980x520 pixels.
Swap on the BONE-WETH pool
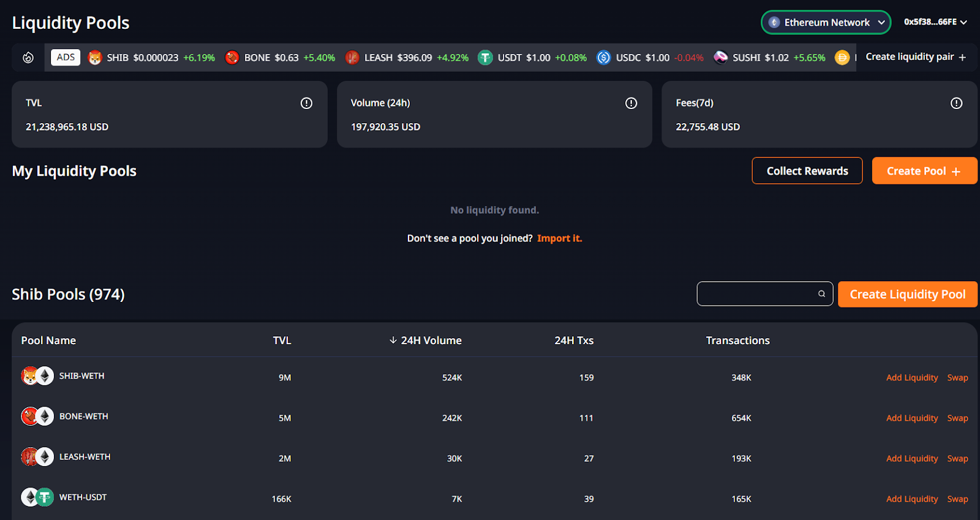[957, 418]
